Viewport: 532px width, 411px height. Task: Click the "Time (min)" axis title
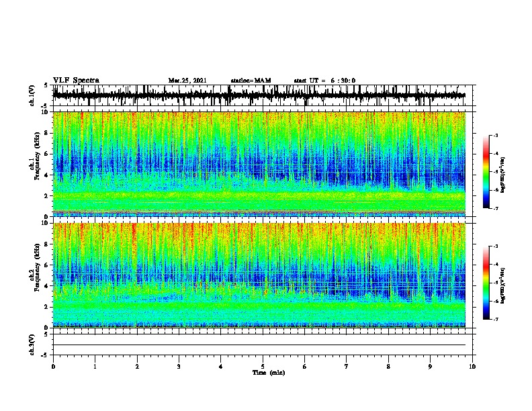tap(269, 373)
